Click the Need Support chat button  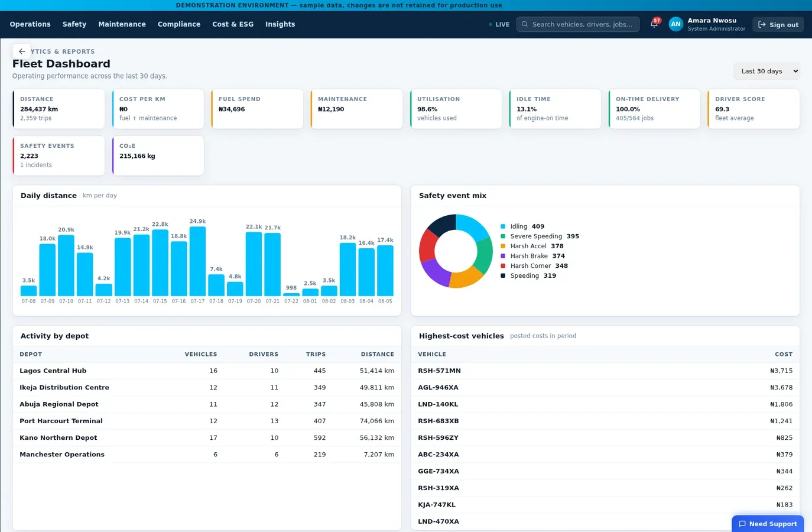tap(768, 524)
